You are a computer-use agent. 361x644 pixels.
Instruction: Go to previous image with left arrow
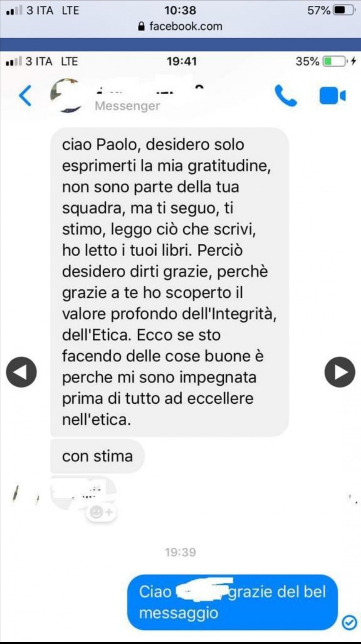pos(21,372)
